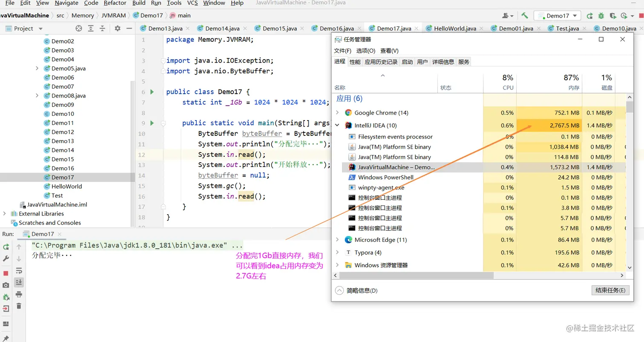Click Memory in the breadcrumb path
Image resolution: width=644 pixels, height=342 pixels.
coord(83,15)
